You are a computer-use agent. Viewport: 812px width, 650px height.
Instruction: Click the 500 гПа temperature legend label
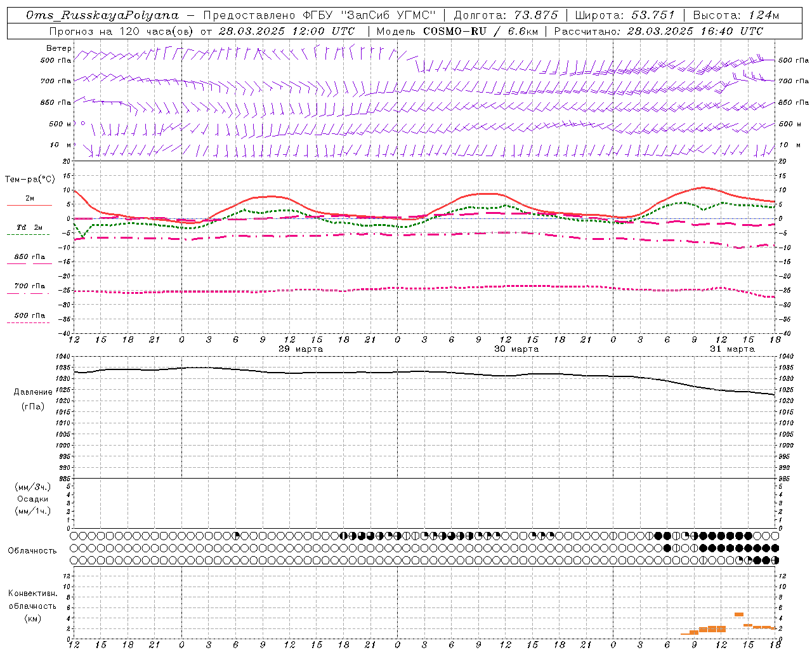30,315
